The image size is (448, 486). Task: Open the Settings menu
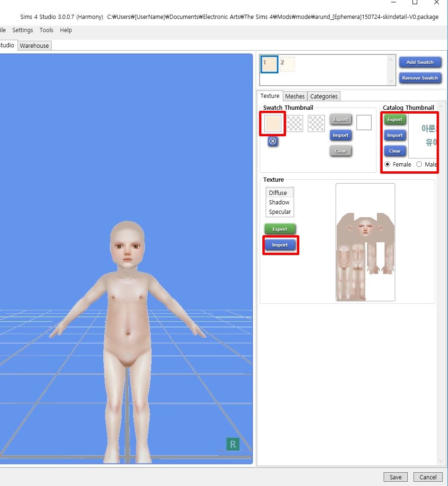pyautogui.click(x=23, y=30)
